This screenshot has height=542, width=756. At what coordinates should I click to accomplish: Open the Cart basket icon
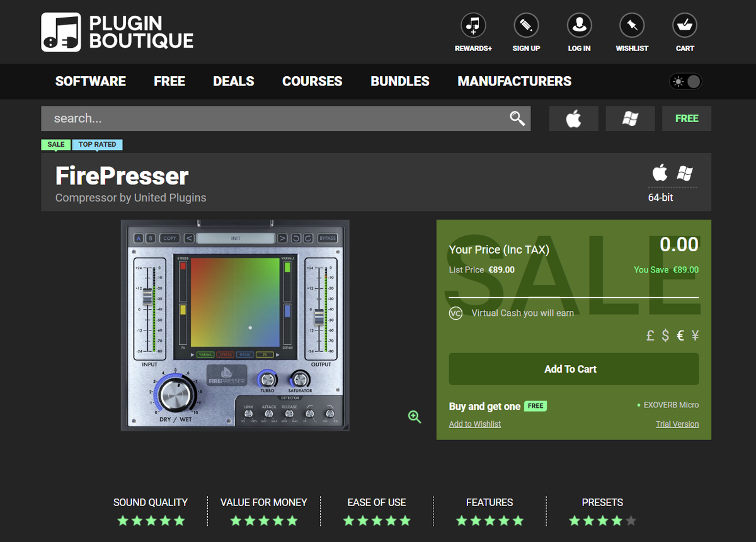[685, 25]
